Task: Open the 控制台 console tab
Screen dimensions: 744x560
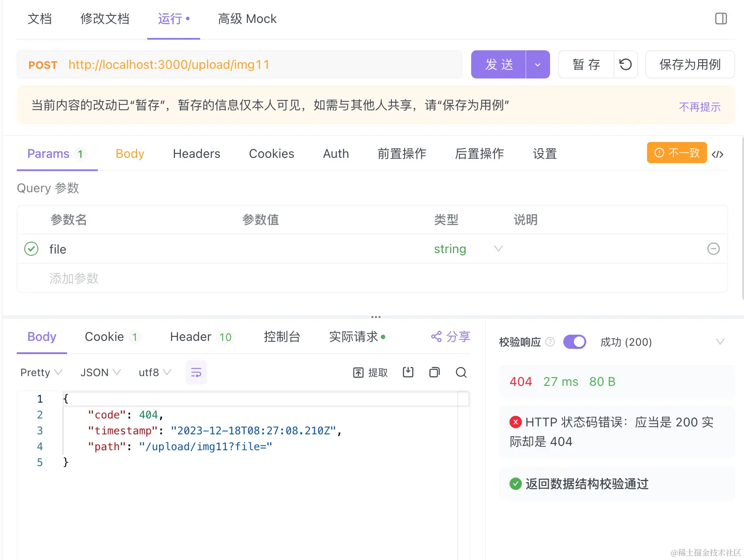Action: [282, 337]
